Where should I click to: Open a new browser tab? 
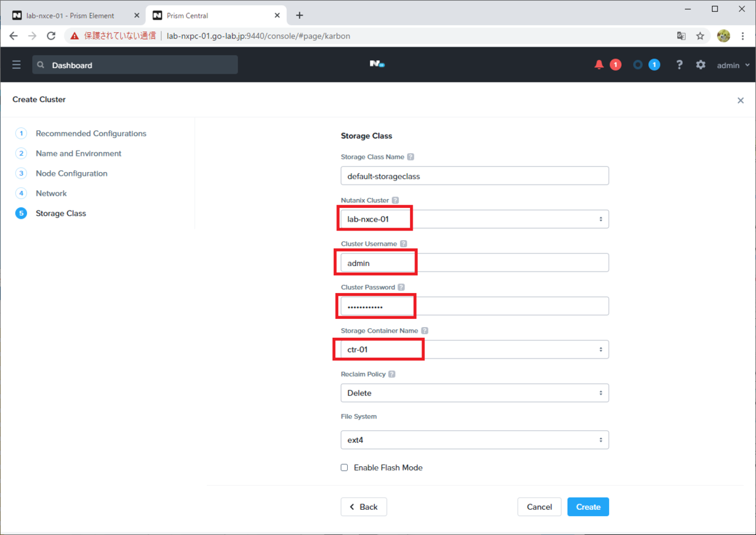[x=299, y=15]
